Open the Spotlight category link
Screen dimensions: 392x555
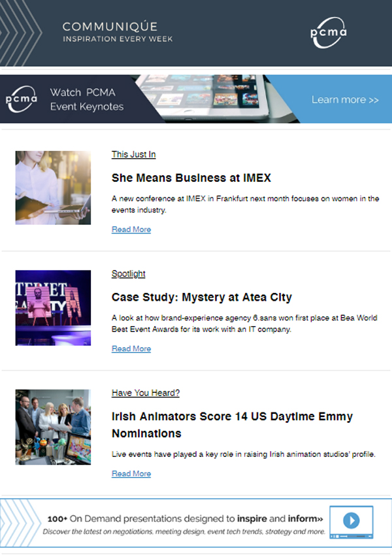click(x=129, y=274)
